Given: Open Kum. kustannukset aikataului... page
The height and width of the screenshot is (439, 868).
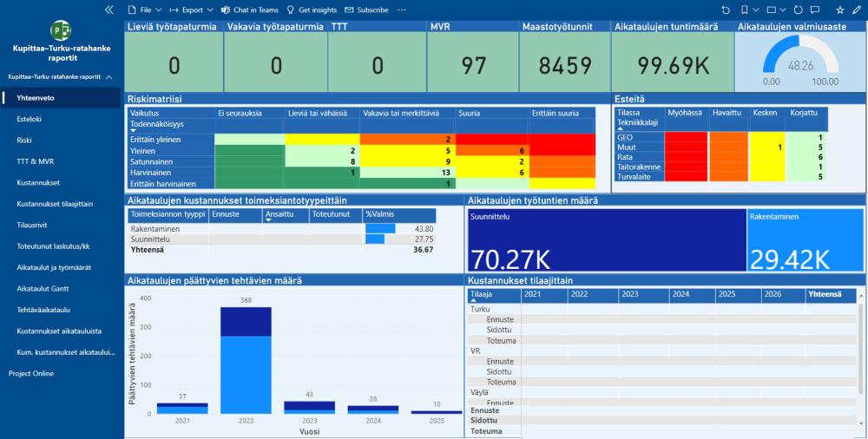Looking at the screenshot, I should pyautogui.click(x=61, y=352).
